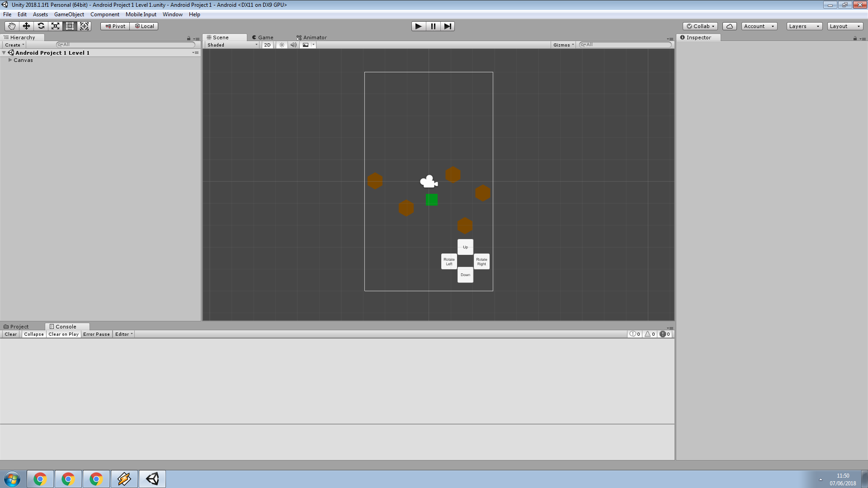Toggle Clear on Play in console
The image size is (868, 488).
click(63, 334)
